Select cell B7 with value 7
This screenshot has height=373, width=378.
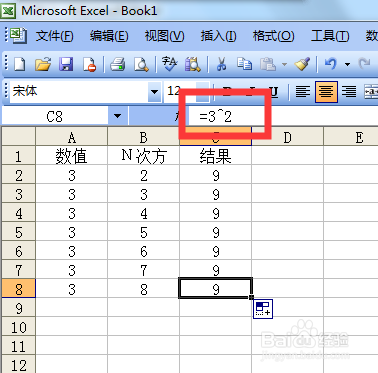click(x=143, y=270)
